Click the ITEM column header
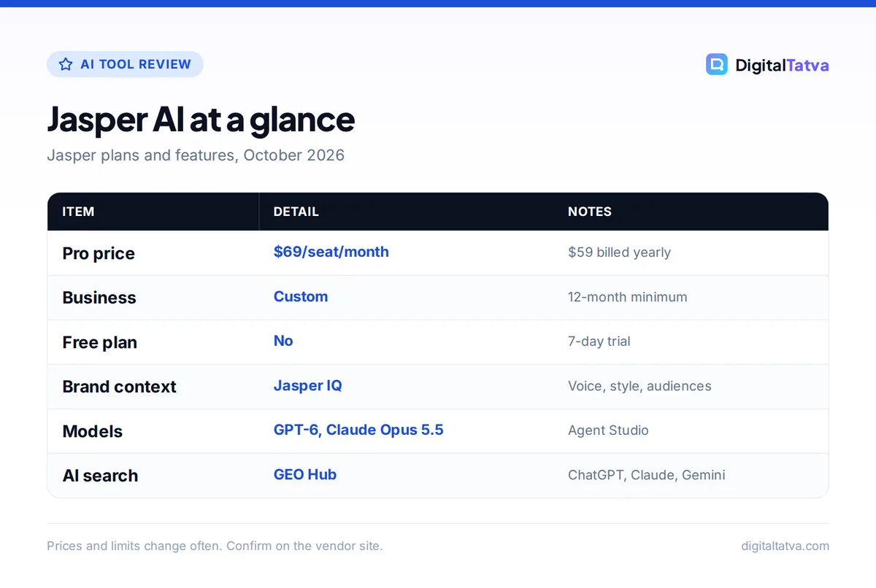This screenshot has width=876, height=588. 78,212
